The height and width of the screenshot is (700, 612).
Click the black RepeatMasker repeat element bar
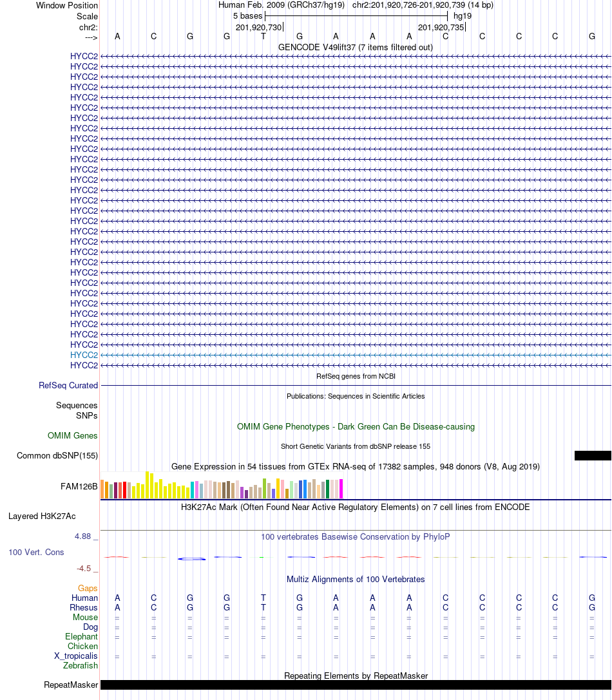click(x=356, y=685)
